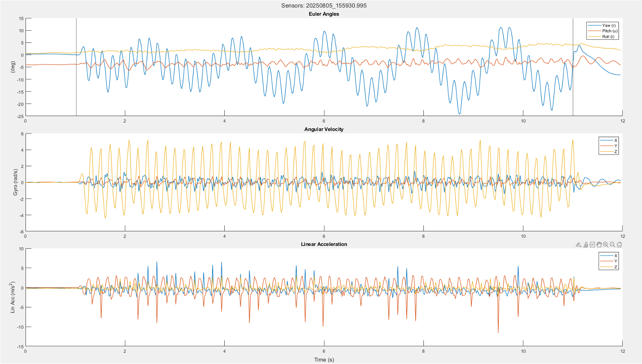642x364 pixels.
Task: Select X in the Linear Acceleration legend
Action: 608,256
